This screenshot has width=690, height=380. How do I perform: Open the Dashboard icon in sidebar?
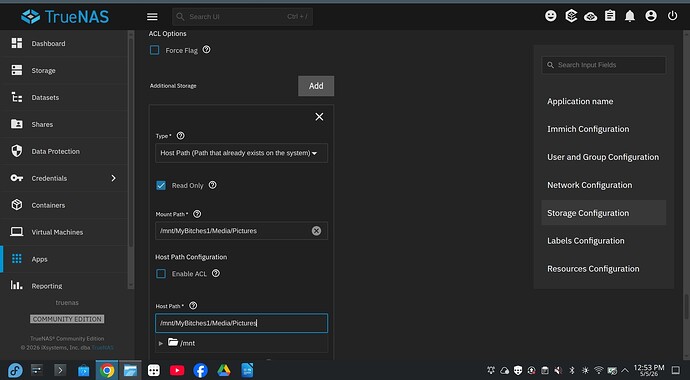17,43
